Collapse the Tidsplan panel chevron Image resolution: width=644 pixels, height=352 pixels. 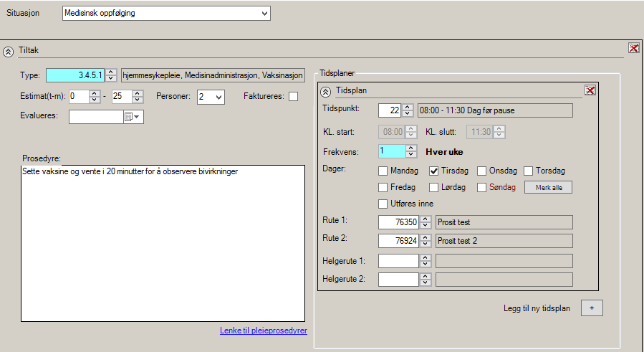(x=325, y=91)
